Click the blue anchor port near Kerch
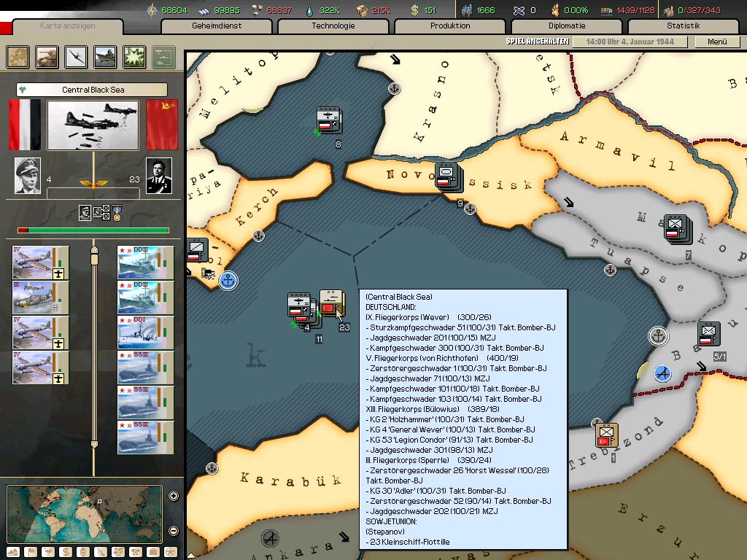 [228, 281]
